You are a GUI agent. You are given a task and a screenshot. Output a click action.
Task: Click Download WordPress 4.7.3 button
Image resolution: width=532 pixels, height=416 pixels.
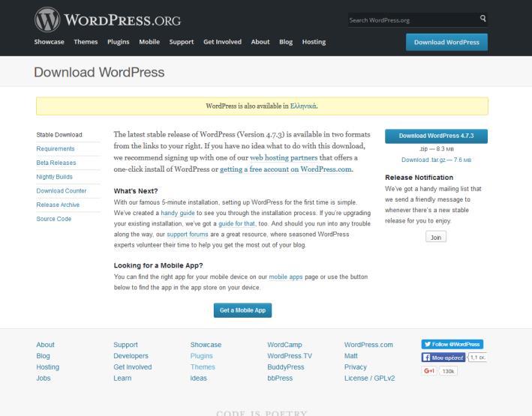pos(436,136)
